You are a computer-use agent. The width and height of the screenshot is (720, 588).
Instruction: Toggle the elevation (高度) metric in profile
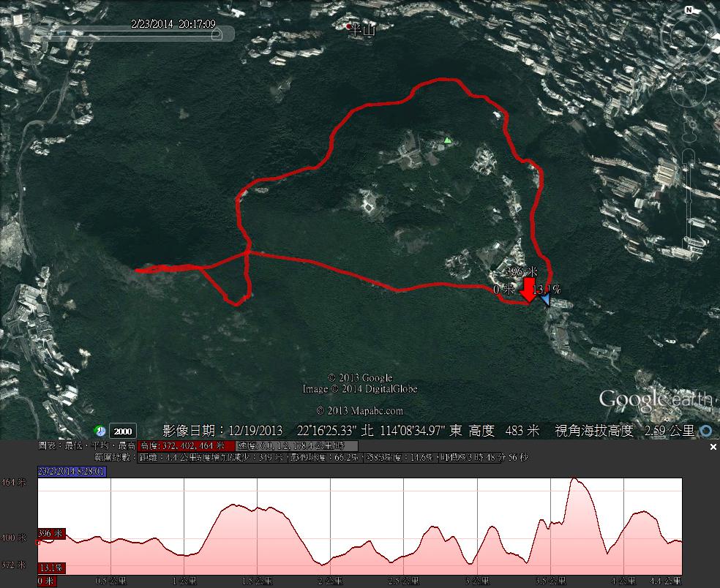click(186, 445)
